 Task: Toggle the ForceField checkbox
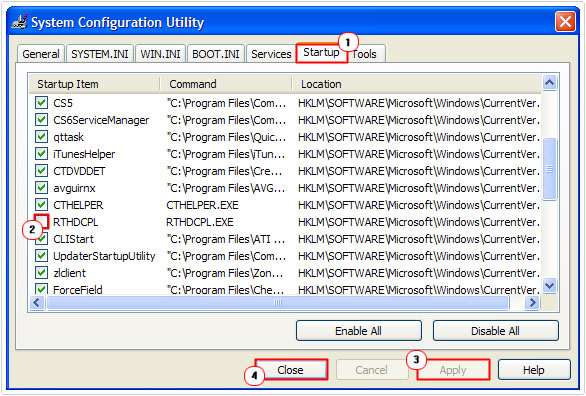click(x=41, y=289)
